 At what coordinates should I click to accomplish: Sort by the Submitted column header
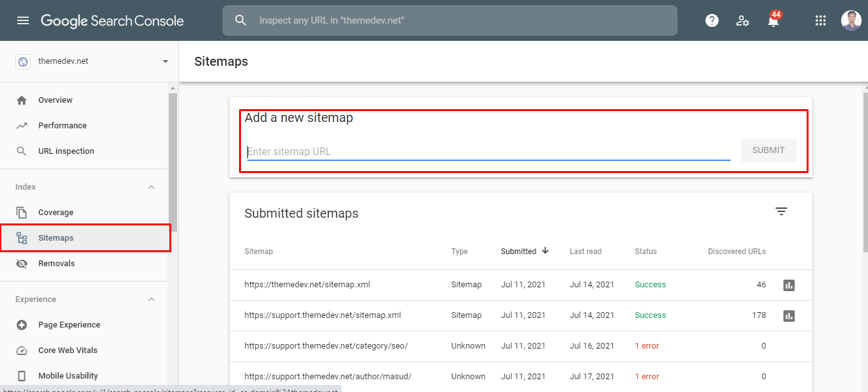518,252
